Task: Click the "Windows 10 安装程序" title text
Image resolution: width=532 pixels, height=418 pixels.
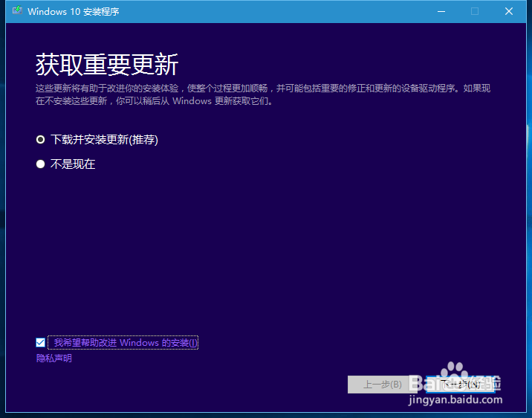Action: [x=74, y=12]
